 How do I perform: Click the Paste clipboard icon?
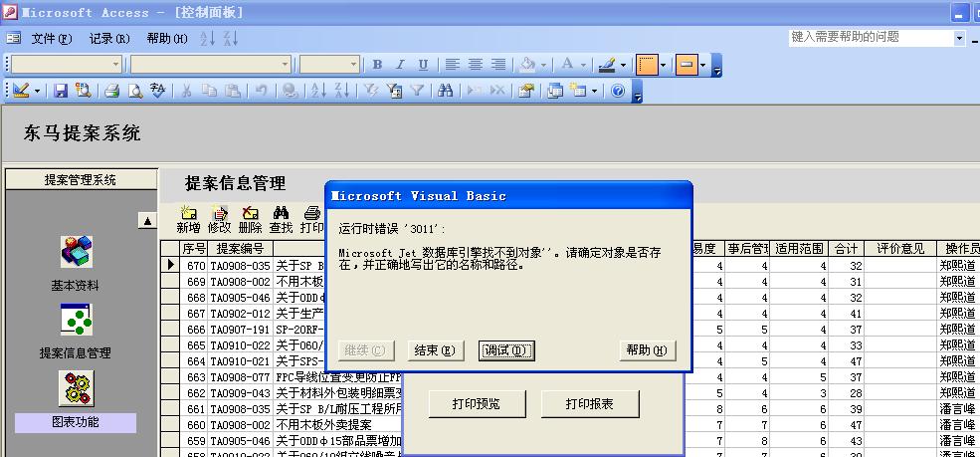click(233, 92)
